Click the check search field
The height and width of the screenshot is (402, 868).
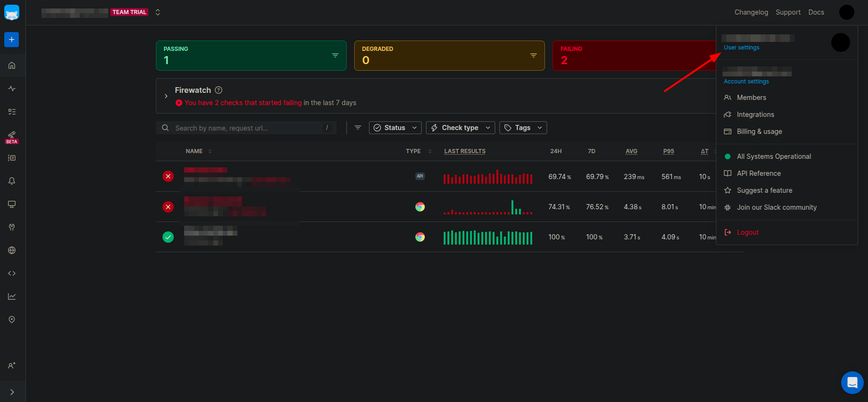246,128
